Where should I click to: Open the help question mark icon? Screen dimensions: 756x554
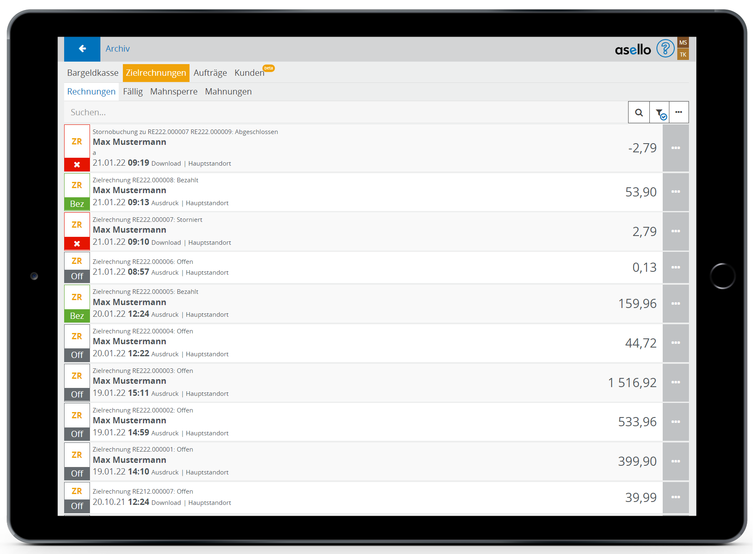point(665,49)
